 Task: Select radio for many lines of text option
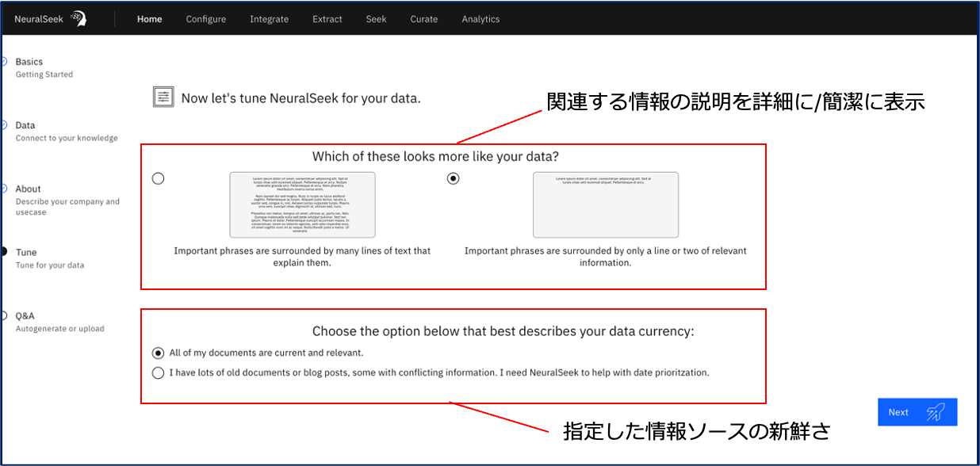coord(158,178)
